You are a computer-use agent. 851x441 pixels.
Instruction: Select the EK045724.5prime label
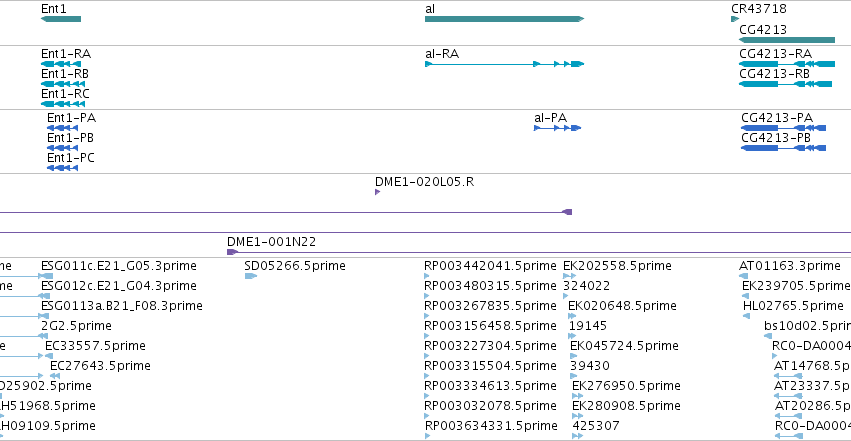(625, 346)
